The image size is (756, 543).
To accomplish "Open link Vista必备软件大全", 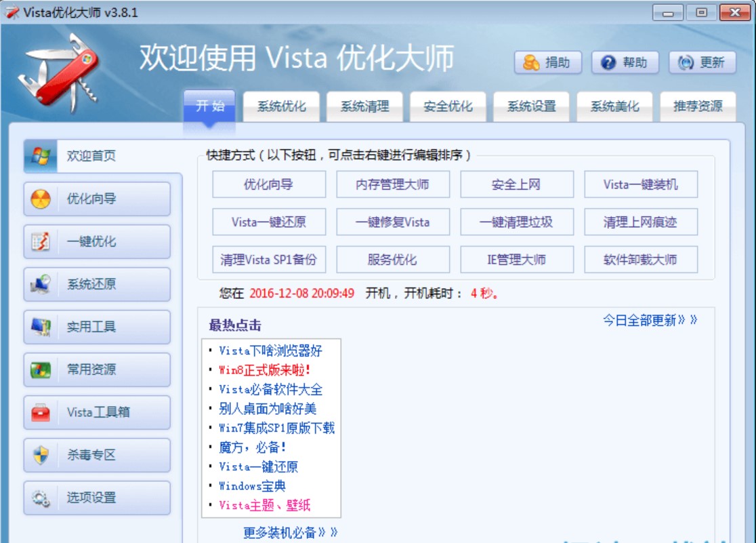I will [x=270, y=390].
